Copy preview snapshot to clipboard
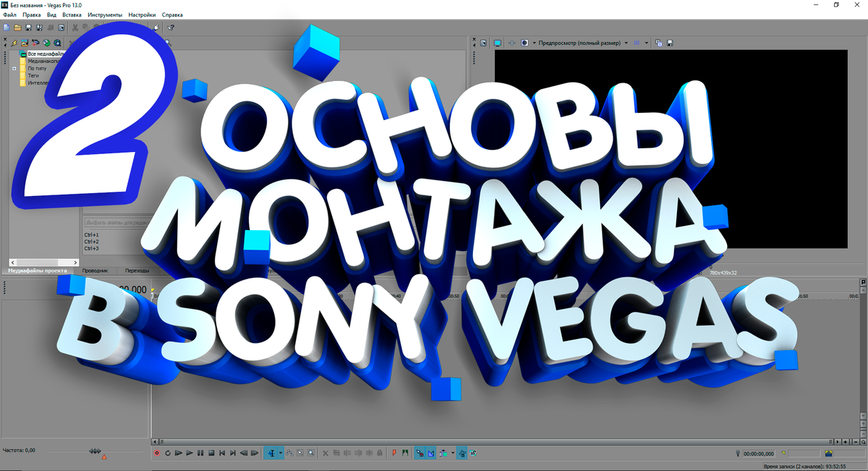Image resolution: width=868 pixels, height=471 pixels. pos(658,43)
